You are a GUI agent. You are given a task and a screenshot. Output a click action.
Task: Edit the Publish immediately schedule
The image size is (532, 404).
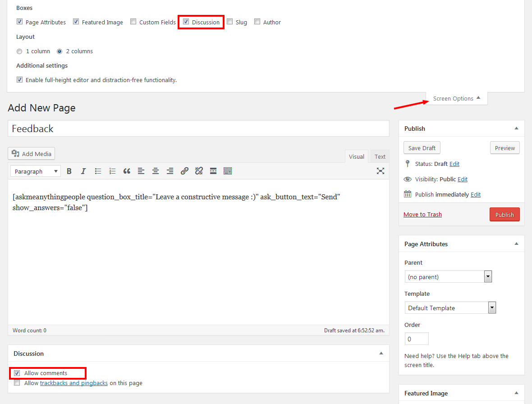coord(475,194)
